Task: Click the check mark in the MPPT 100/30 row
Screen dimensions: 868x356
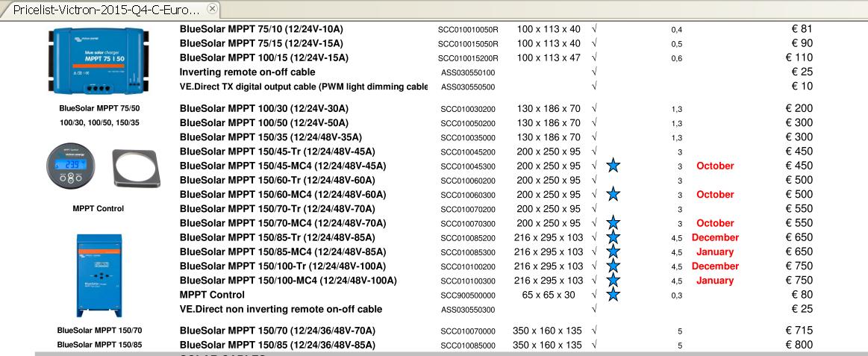Action: coord(594,108)
